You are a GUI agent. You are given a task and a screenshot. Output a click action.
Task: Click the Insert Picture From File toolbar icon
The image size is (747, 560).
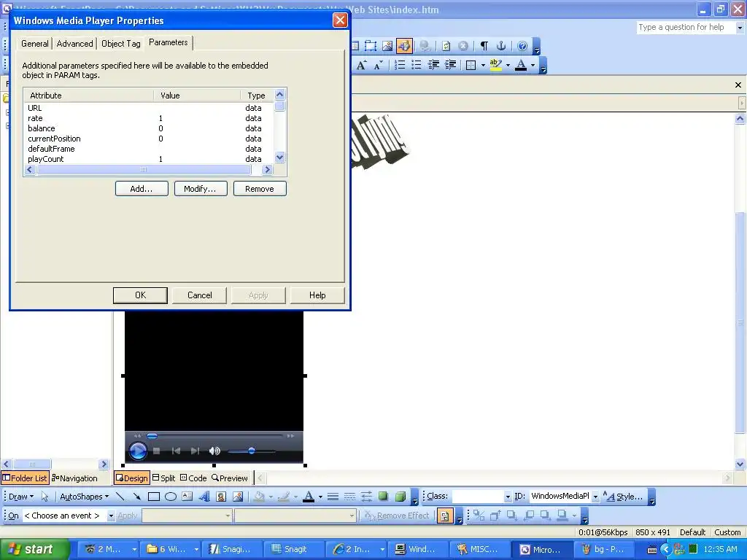tap(387, 46)
